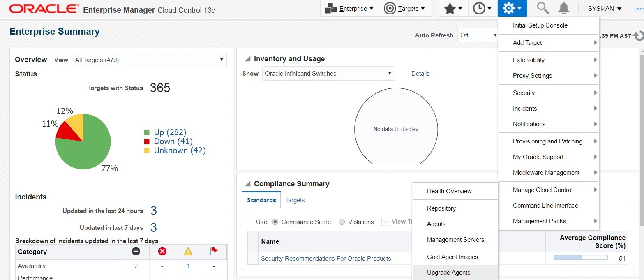
Task: Switch to the compliance Targets tab
Action: [x=295, y=200]
